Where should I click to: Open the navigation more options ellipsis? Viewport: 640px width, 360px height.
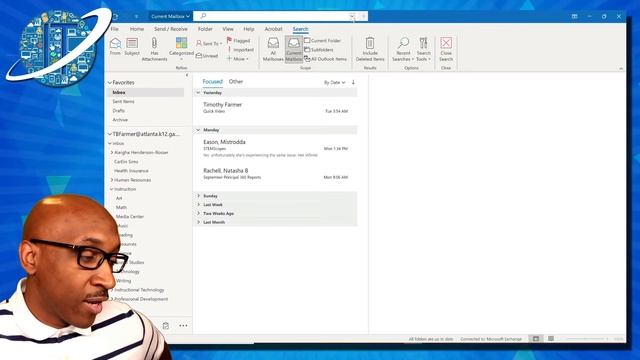(183, 326)
